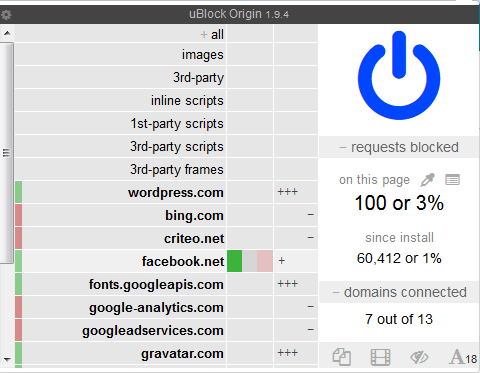The image size is (480, 373).
Task: Collapse the domains connected section
Action: [399, 292]
